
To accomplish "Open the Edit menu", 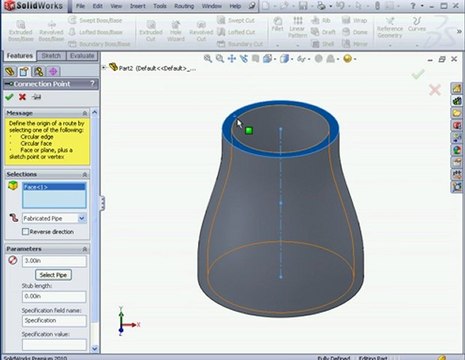I will [x=98, y=6].
